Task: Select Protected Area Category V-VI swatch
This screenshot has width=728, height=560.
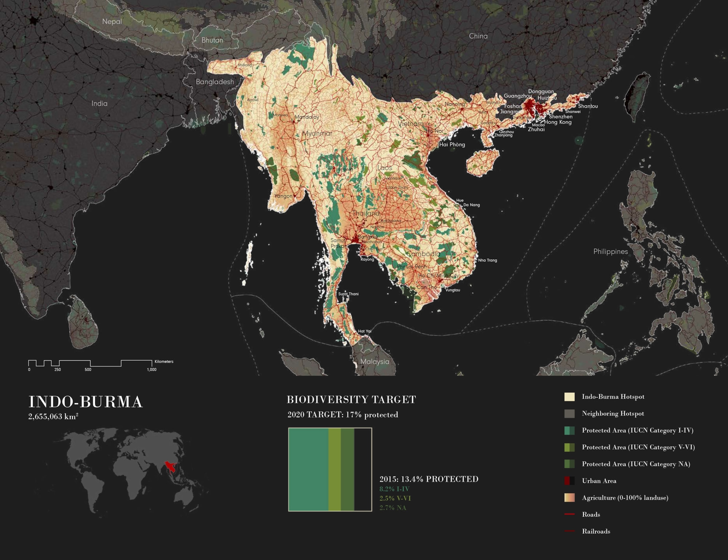Action: tap(569, 447)
